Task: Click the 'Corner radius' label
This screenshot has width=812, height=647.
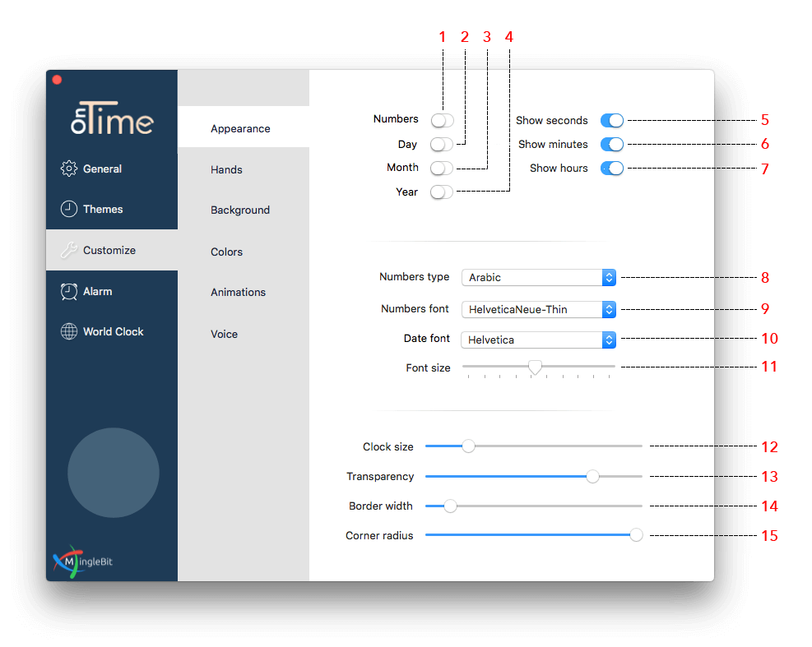Action: [x=379, y=536]
